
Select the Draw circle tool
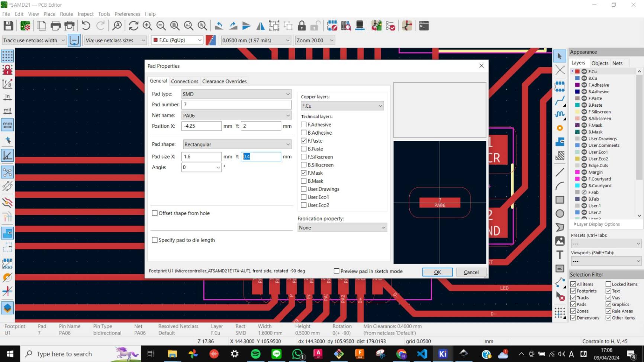(560, 214)
